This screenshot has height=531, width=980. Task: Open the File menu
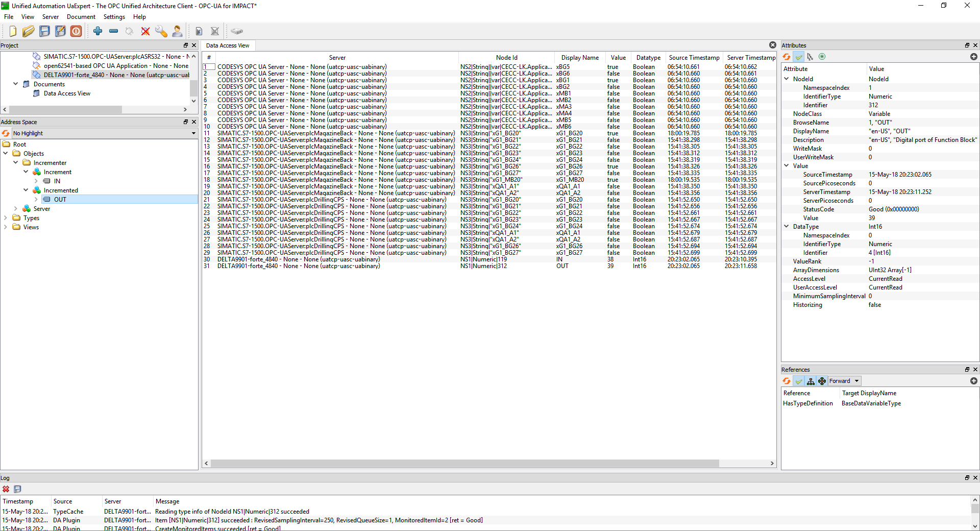9,17
